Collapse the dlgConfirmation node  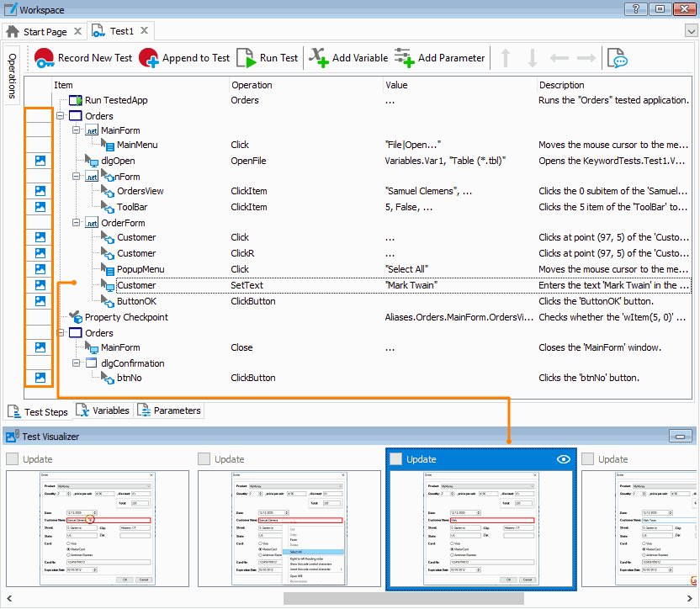(77, 363)
